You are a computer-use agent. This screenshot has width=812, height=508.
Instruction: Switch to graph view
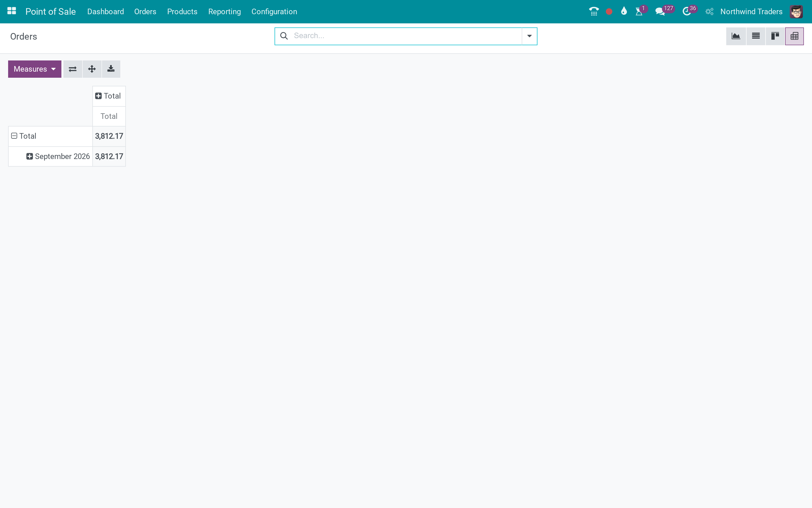736,36
